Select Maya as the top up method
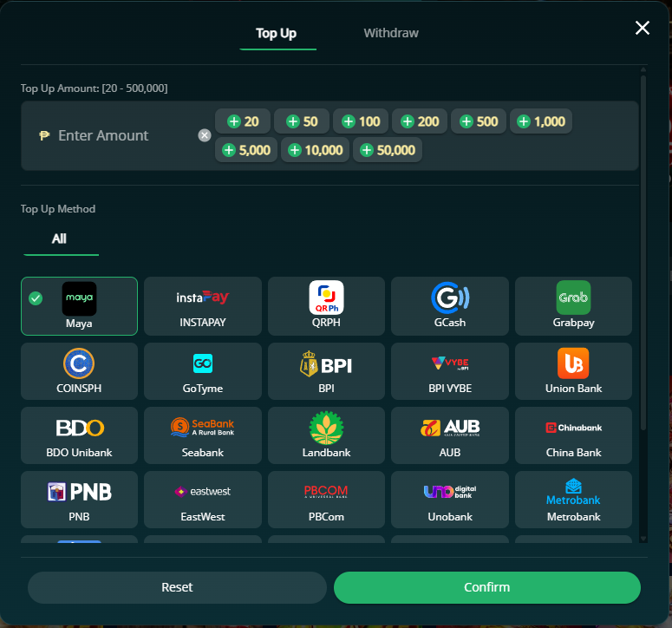Viewport: 672px width, 628px height. pyautogui.click(x=79, y=306)
